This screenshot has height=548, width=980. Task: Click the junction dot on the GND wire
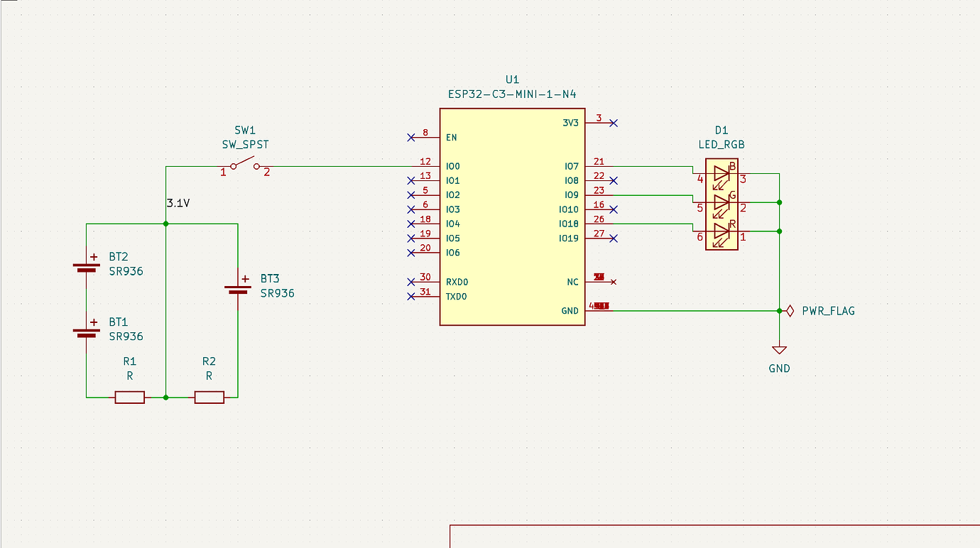pyautogui.click(x=779, y=310)
